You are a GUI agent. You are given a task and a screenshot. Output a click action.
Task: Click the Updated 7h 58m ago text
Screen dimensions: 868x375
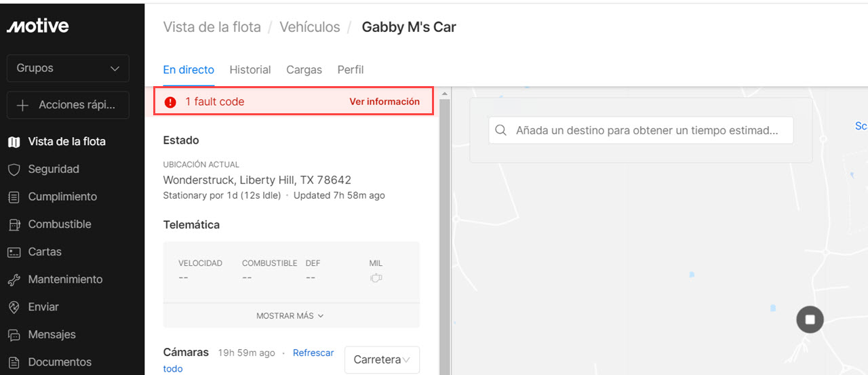339,195
